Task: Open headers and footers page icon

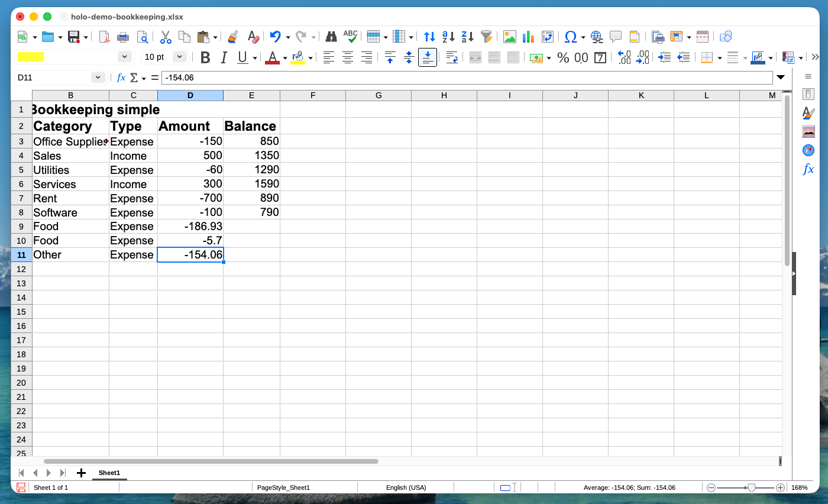Action: [x=635, y=37]
